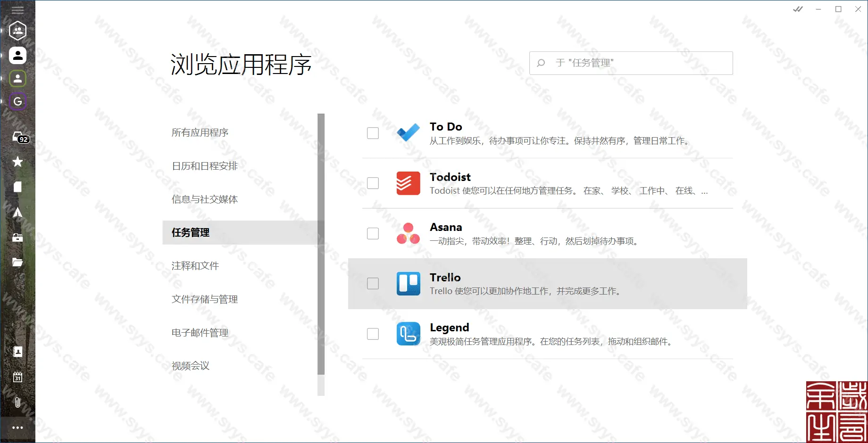Click the mailbox icon showing 92 unread
This screenshot has height=443, width=868.
(x=17, y=136)
